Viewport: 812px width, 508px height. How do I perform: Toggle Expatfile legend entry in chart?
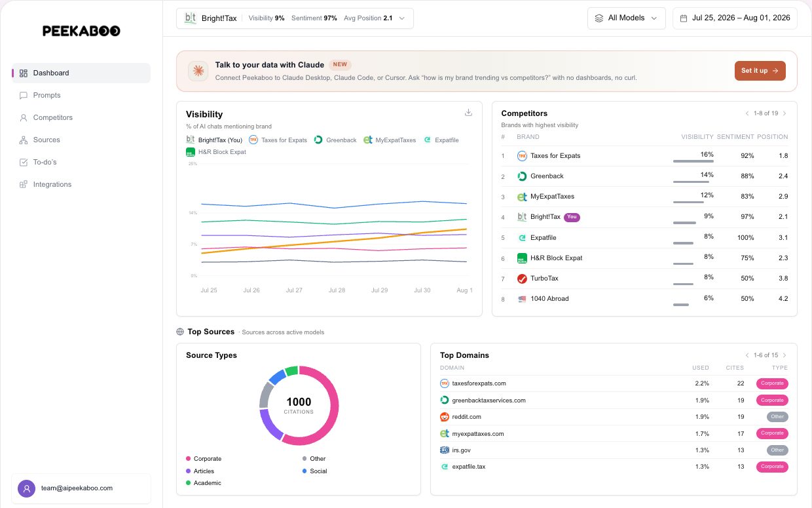coord(441,140)
